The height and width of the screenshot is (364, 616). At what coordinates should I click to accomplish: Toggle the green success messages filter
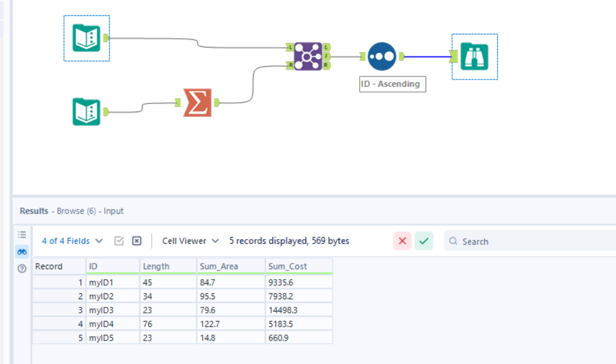pos(423,241)
